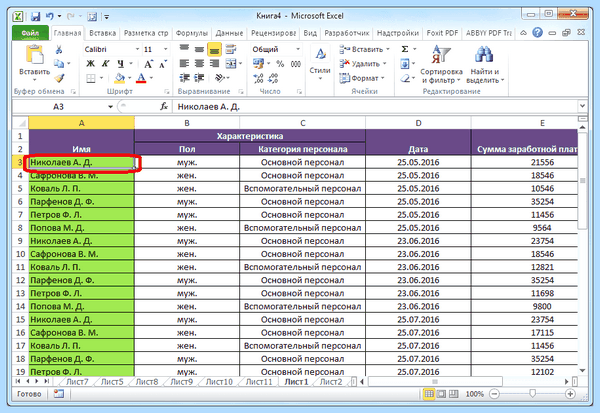Toggle italic К formatting

tap(105, 64)
